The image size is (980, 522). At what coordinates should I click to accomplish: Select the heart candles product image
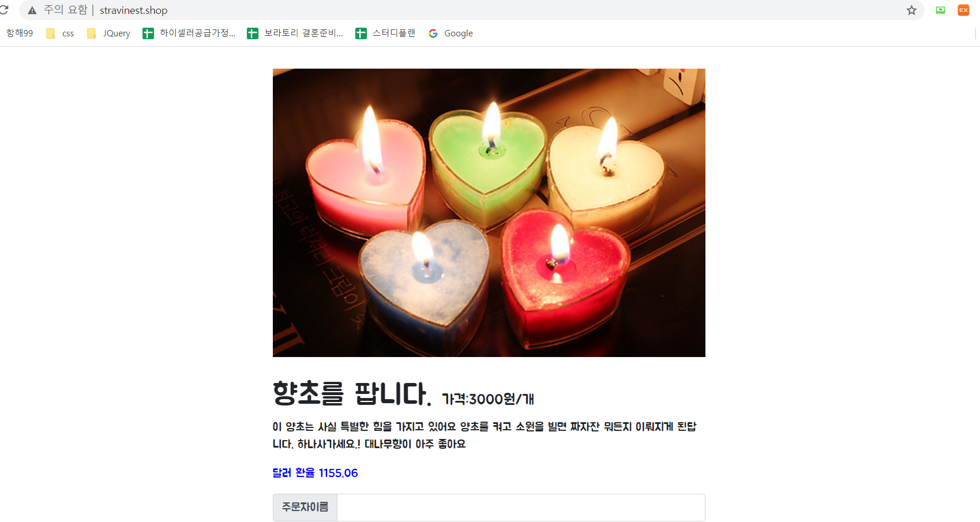click(489, 213)
